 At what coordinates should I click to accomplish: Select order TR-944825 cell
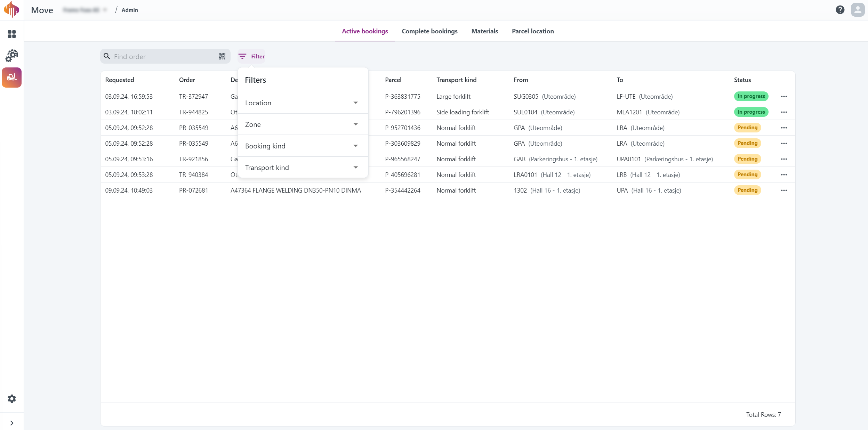pos(193,112)
